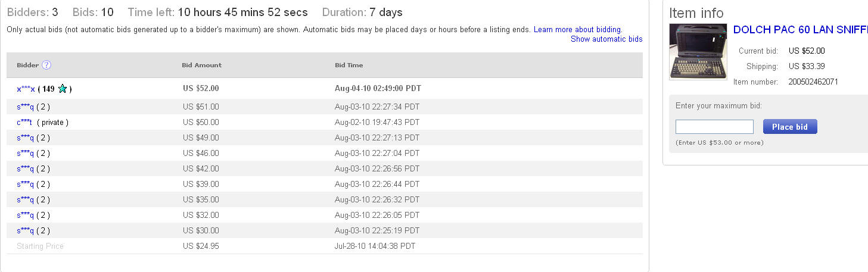Screen dimensions: 868x272
Task: Select bidder s***q on the $46.00 bid
Action: tap(26, 153)
